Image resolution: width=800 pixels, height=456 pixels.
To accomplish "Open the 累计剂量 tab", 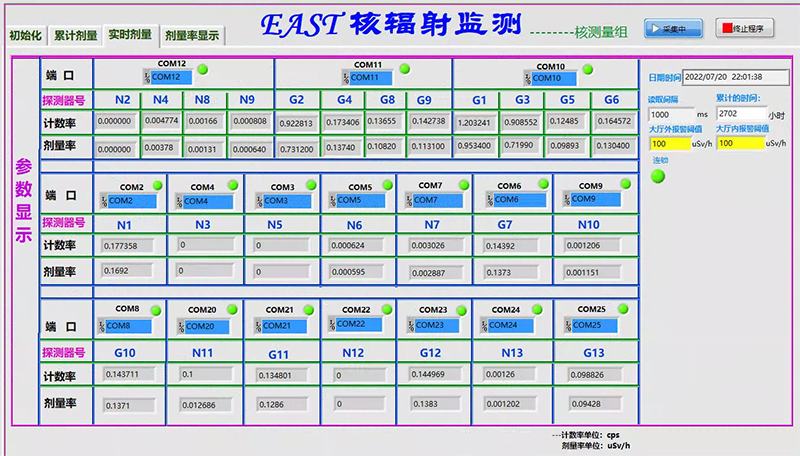I will 76,35.
